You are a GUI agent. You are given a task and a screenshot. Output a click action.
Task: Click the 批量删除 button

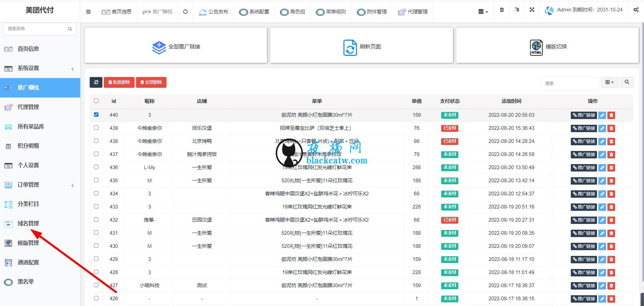click(x=119, y=82)
